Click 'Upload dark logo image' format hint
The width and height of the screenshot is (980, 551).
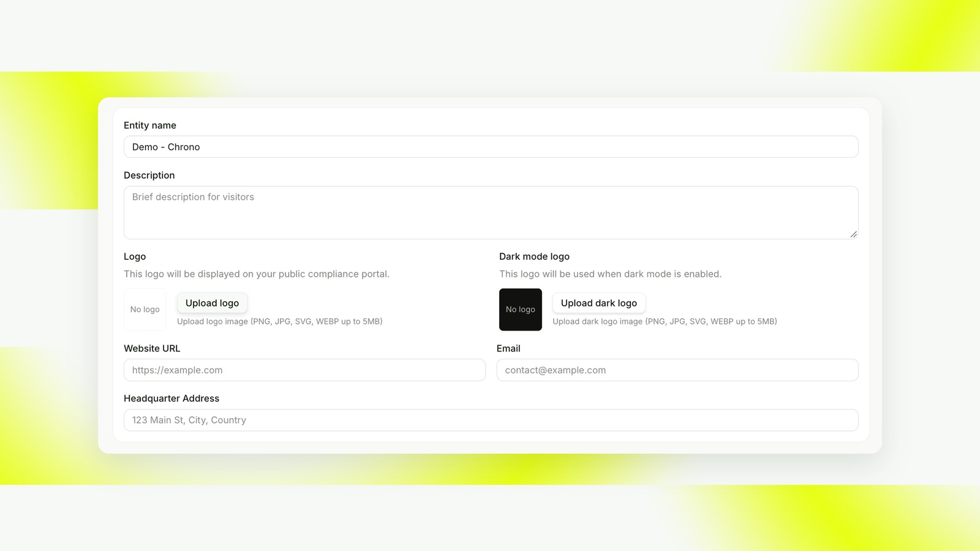pos(665,321)
